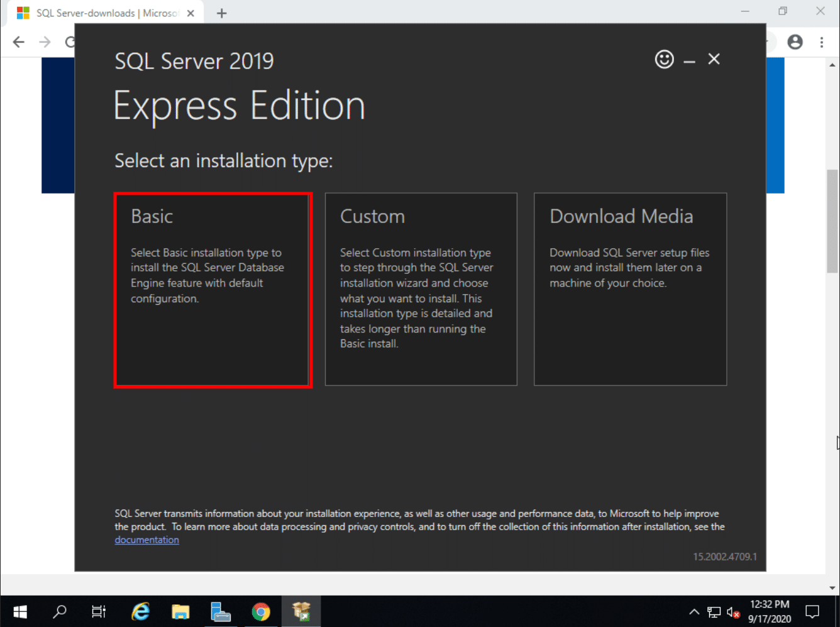Screen dimensions: 840x627
Task: Minimize the SQL Server installer window
Action: [x=689, y=61]
